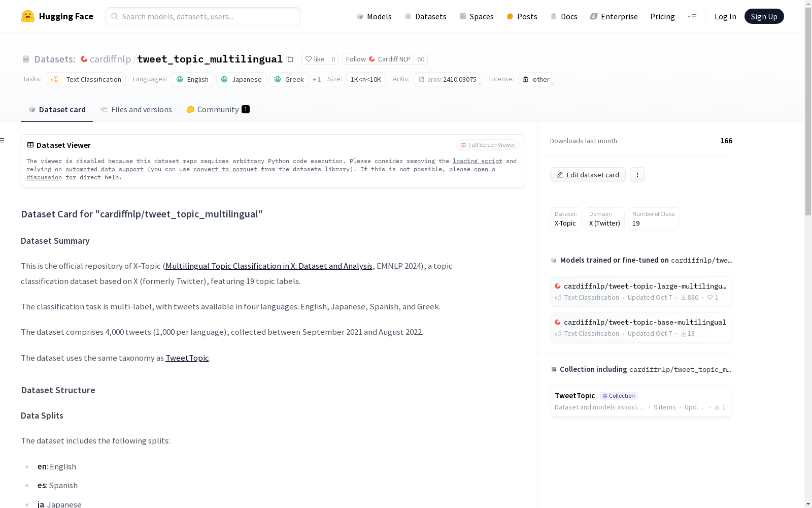Click the "Dataset Summary" heading
812x508 pixels.
[x=55, y=241]
